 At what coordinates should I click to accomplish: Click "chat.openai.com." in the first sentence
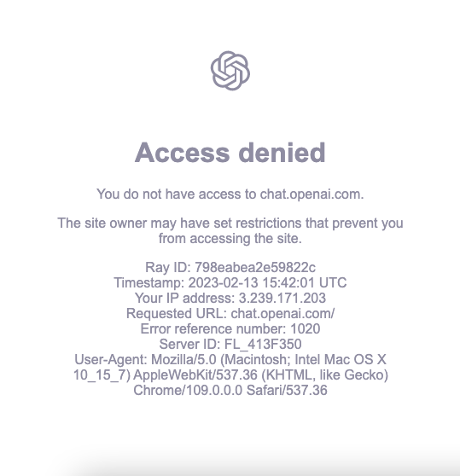pos(312,194)
